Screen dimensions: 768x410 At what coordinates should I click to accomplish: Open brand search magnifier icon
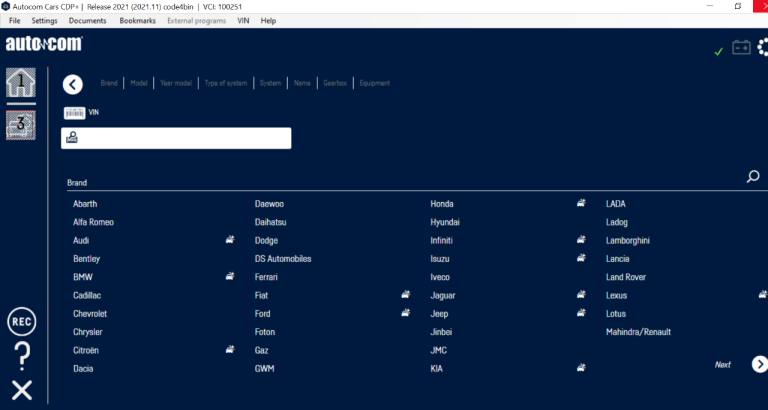[x=753, y=177]
